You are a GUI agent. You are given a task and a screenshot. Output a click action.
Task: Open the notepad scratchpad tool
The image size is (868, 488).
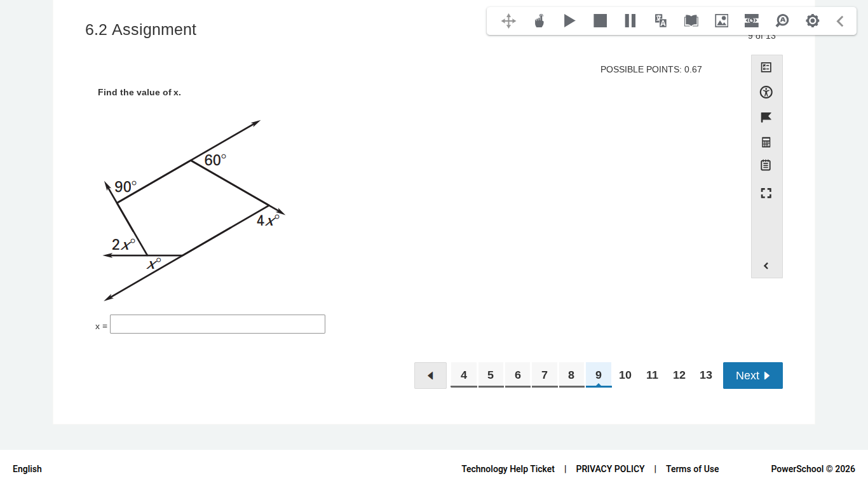coord(766,165)
